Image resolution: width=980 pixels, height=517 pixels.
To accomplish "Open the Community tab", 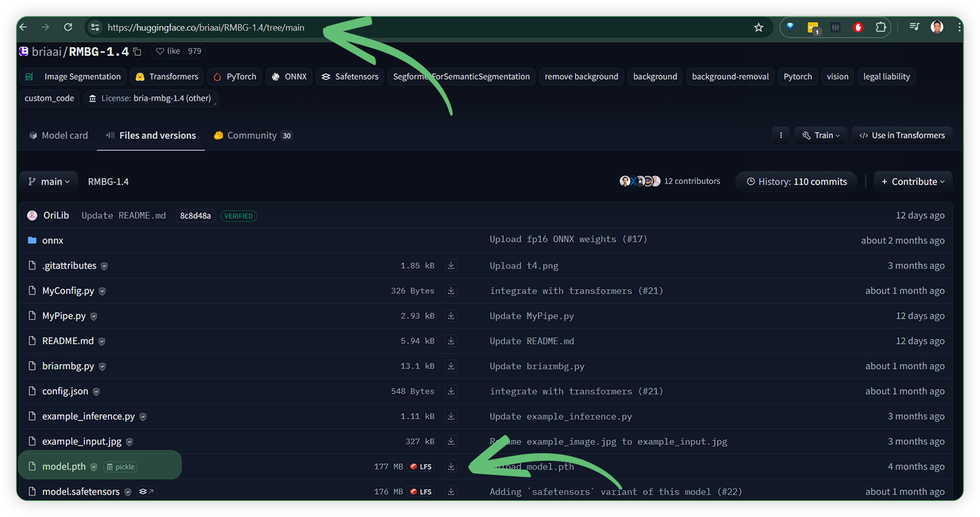I will [253, 135].
